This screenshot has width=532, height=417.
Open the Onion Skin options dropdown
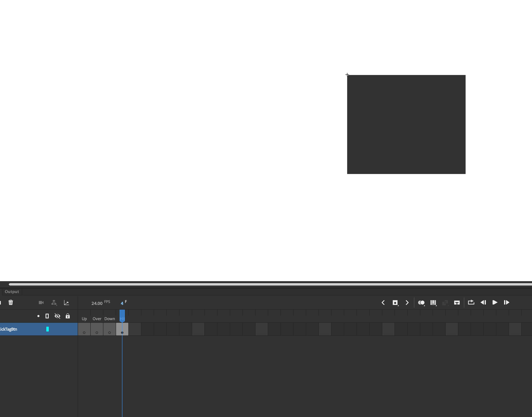[x=421, y=303]
